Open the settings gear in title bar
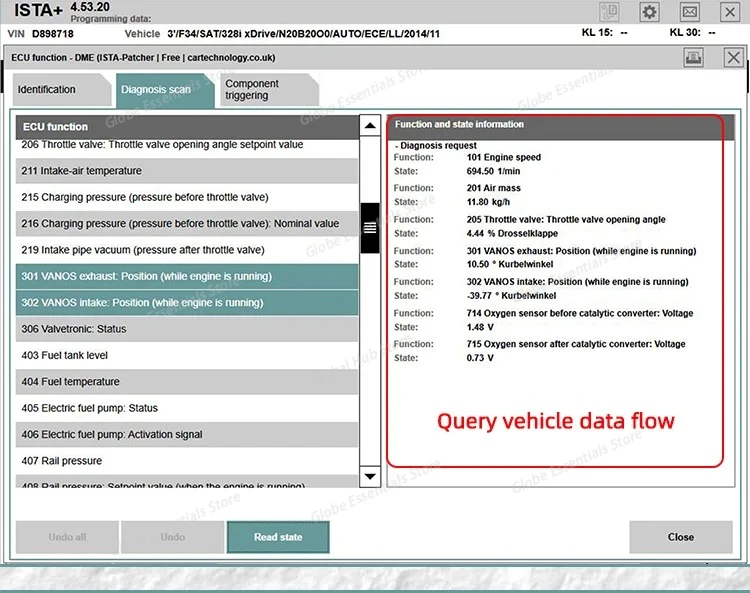Screen dimensions: 750x593 650,12
